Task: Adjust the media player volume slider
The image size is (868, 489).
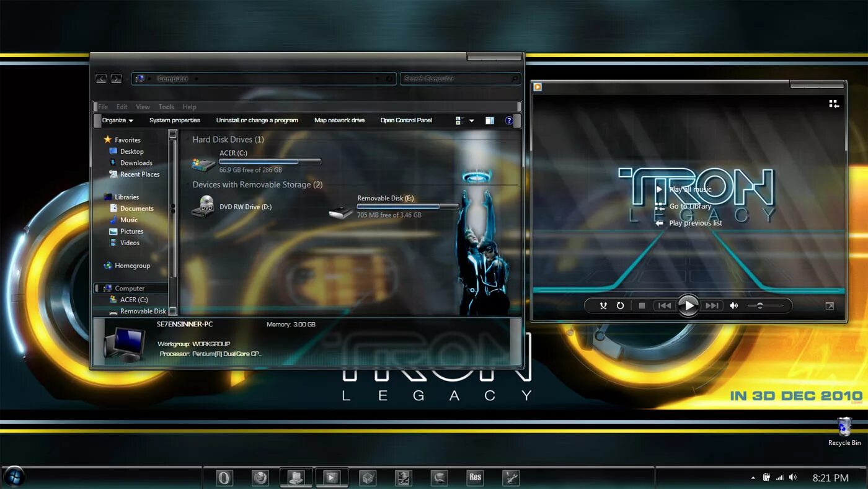Action: 765,305
